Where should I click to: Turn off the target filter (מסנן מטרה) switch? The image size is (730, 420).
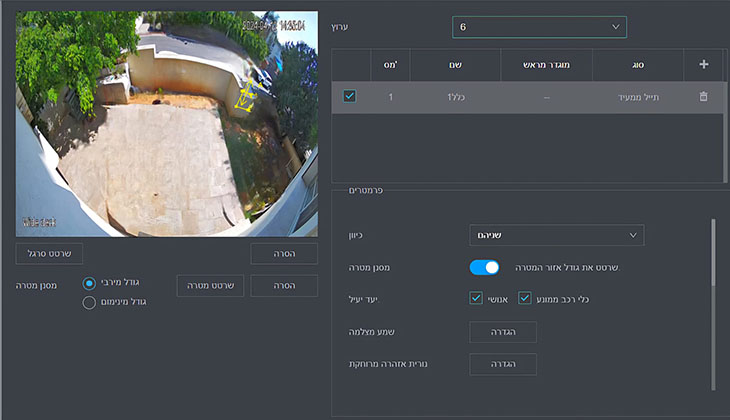[484, 267]
